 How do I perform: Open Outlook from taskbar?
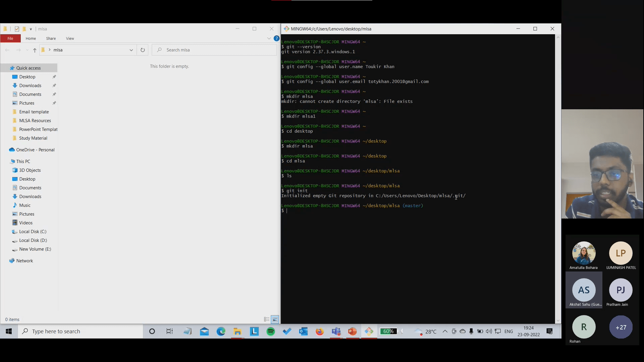click(304, 331)
